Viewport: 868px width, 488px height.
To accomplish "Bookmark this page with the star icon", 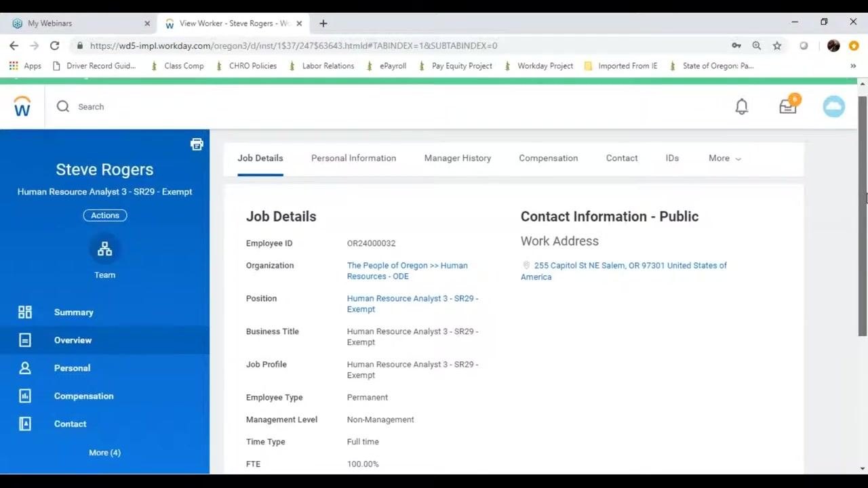I will (777, 45).
